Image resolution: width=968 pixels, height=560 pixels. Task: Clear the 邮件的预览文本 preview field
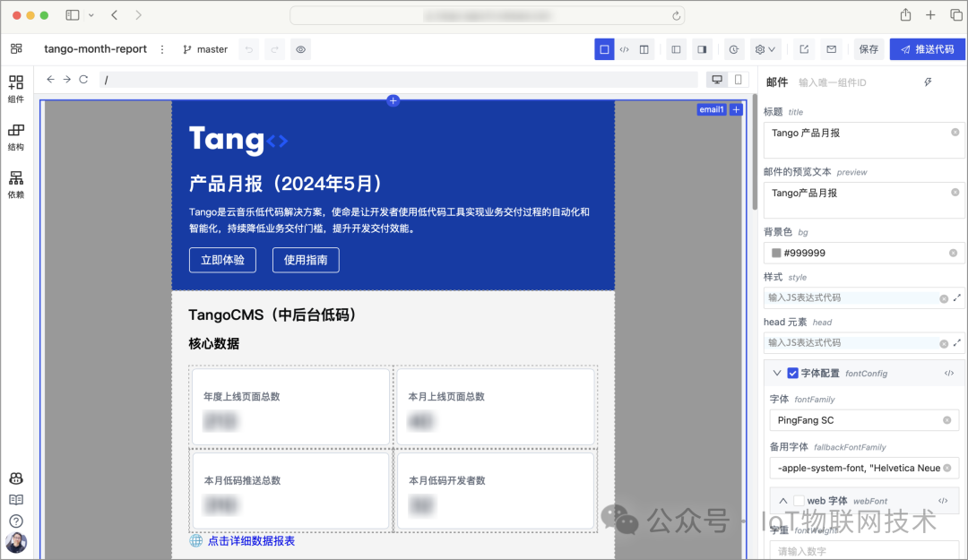pos(955,192)
